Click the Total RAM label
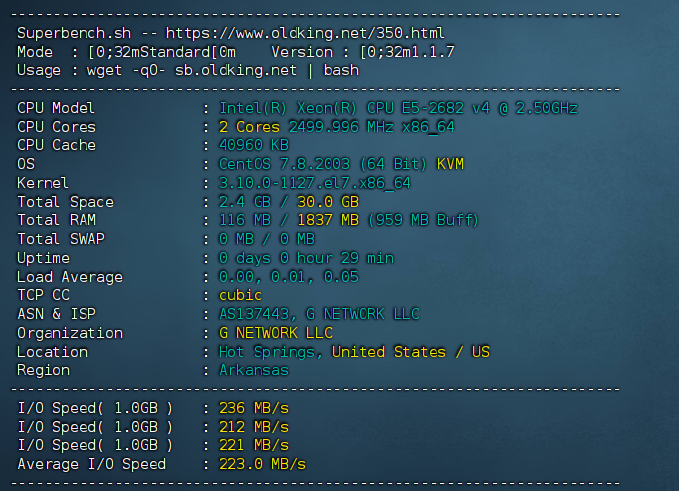The height and width of the screenshot is (491, 679). (x=56, y=220)
